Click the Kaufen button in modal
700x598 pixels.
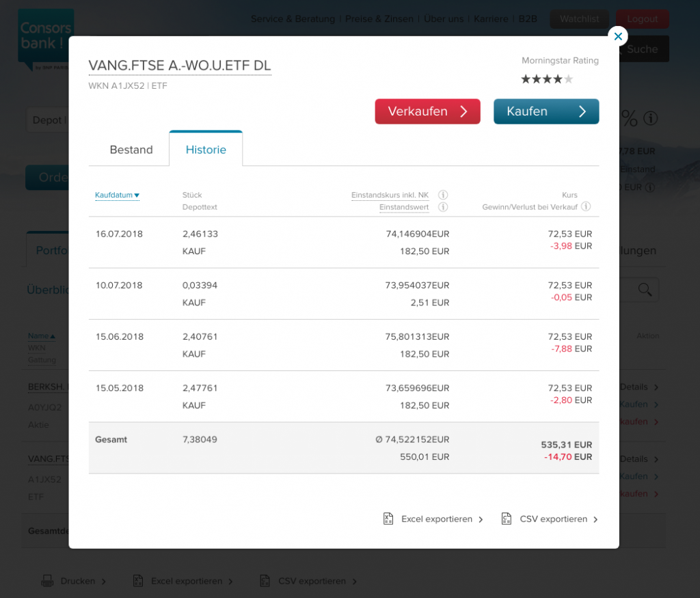(x=546, y=111)
